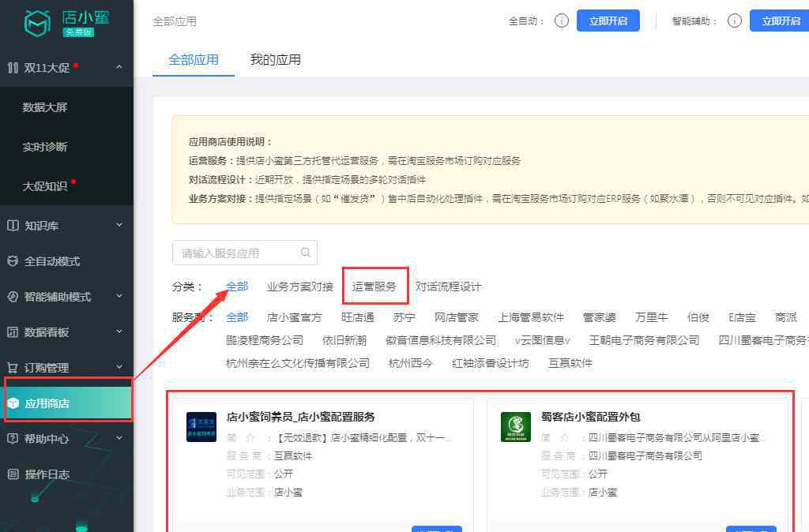The image size is (809, 532).
Task: Select the 运营服务 category
Action: [374, 287]
